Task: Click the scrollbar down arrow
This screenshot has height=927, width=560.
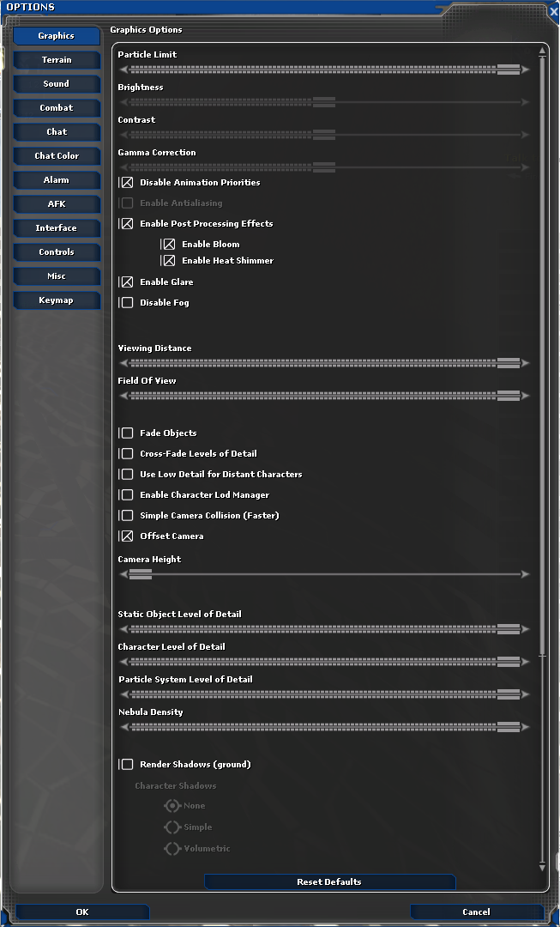Action: [x=542, y=868]
